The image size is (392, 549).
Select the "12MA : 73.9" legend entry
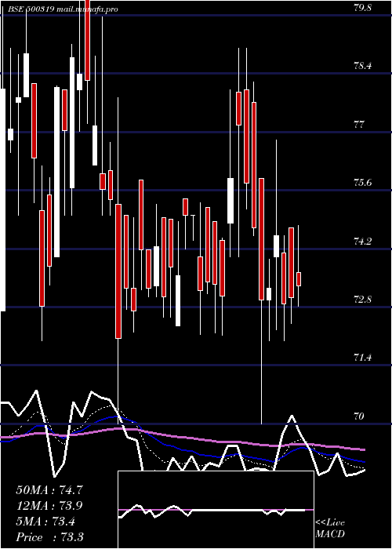[49, 506]
